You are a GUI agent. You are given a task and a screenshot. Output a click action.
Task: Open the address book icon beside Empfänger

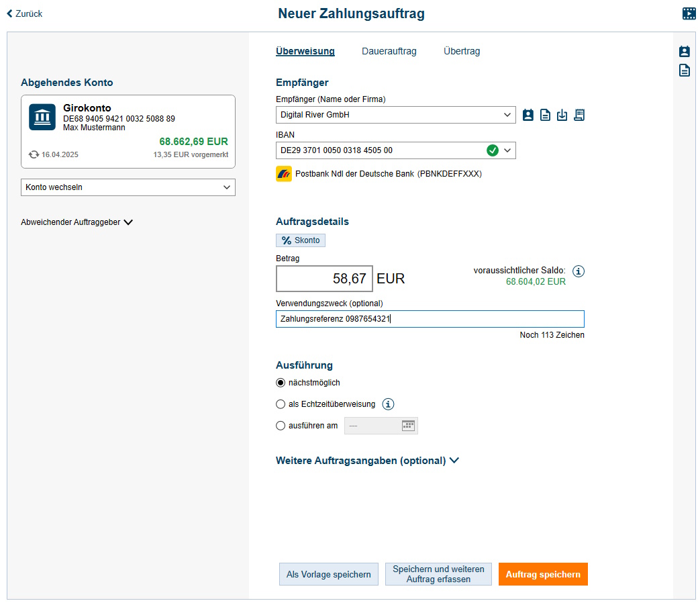528,115
